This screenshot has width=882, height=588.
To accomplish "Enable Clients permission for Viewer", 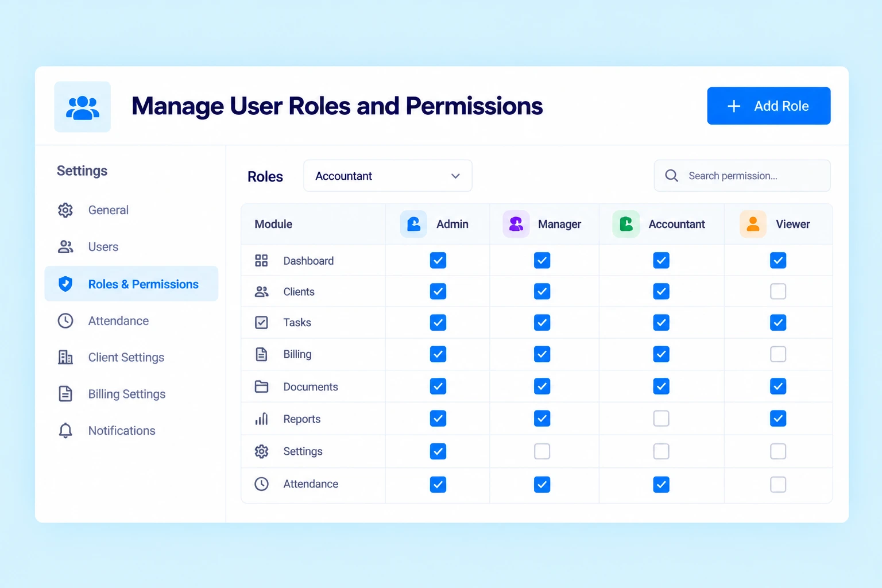I will tap(778, 292).
